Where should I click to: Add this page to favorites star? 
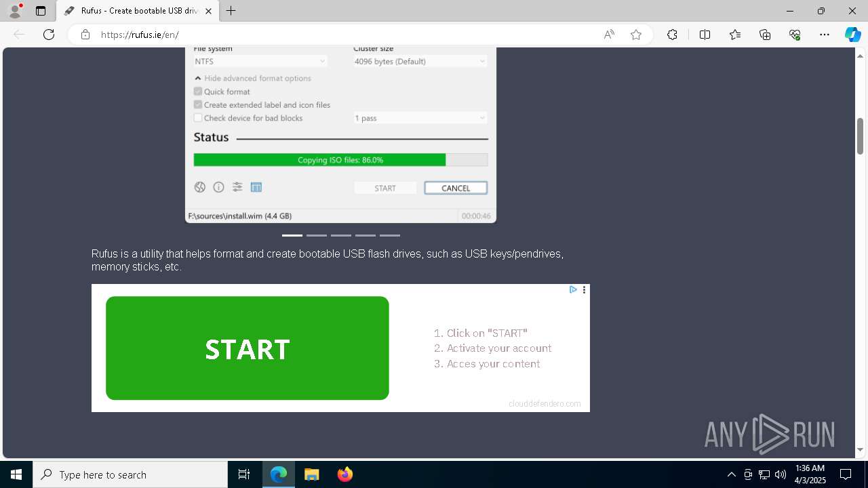[x=636, y=35]
